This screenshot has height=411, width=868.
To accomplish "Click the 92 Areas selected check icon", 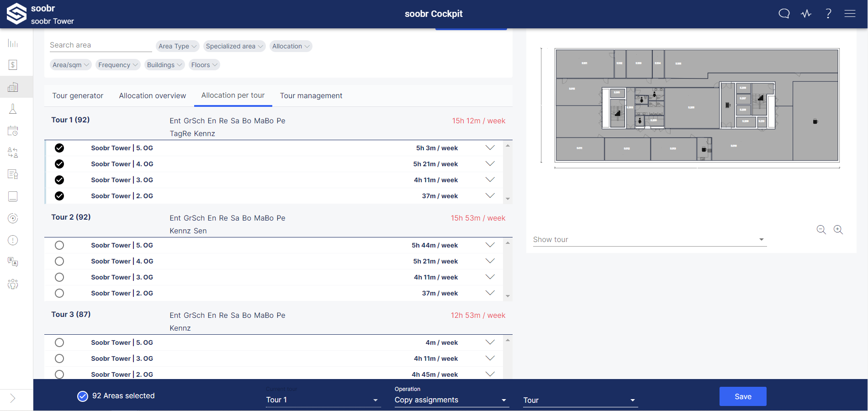I will 82,396.
